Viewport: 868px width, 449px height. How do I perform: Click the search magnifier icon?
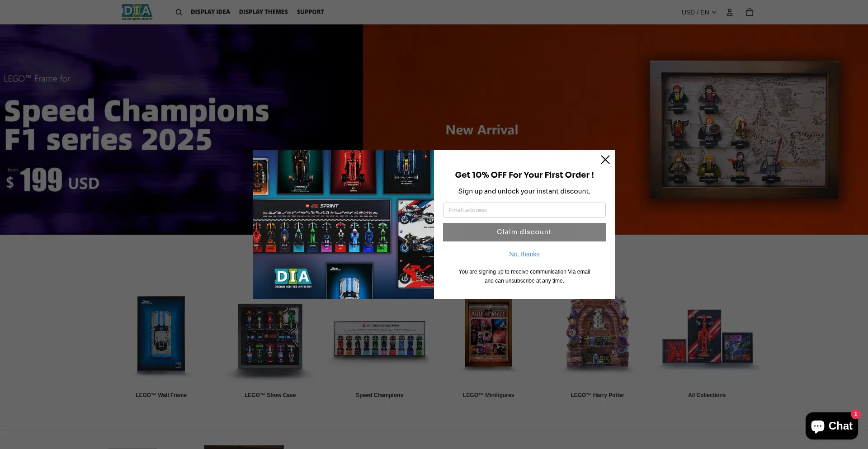[x=179, y=12]
